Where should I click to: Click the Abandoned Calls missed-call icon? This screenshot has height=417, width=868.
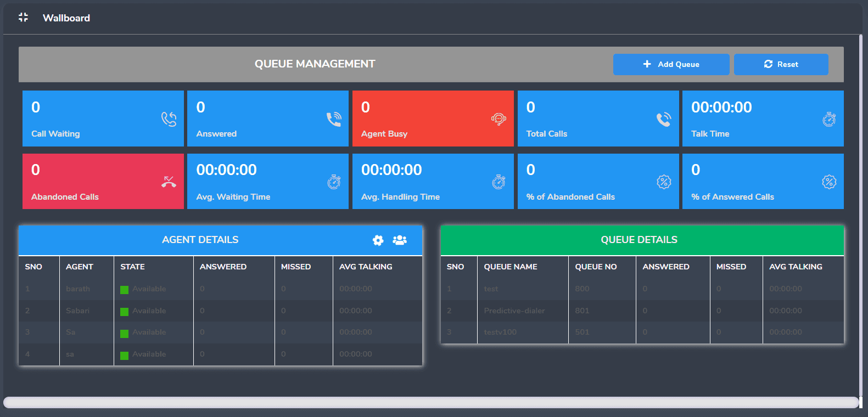[x=169, y=182]
